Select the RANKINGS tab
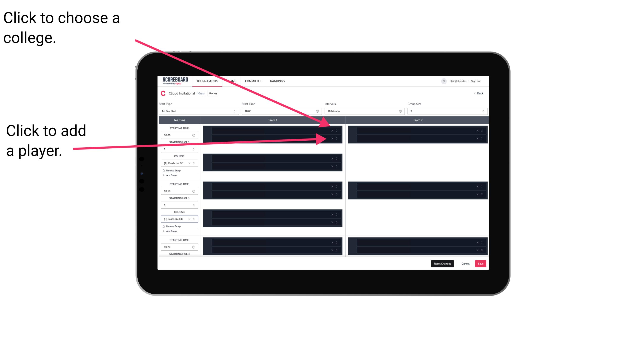The height and width of the screenshot is (346, 644). [277, 81]
